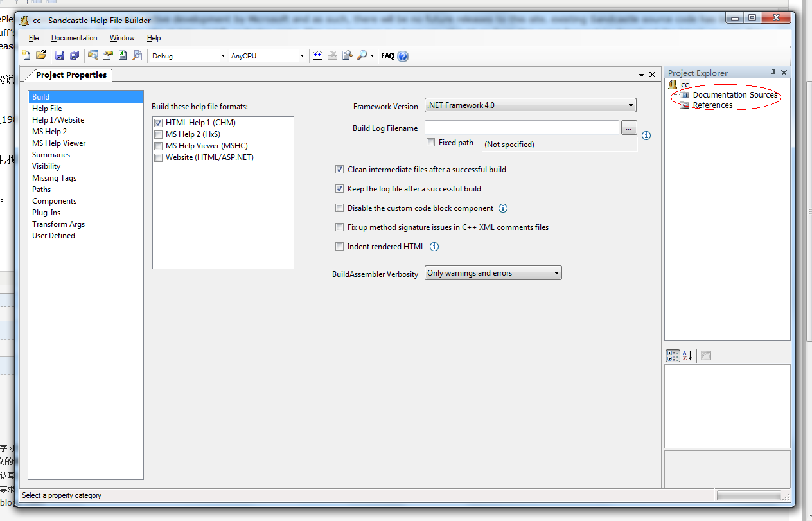
Task: Click the Documentation Sources folder icon
Action: point(685,95)
